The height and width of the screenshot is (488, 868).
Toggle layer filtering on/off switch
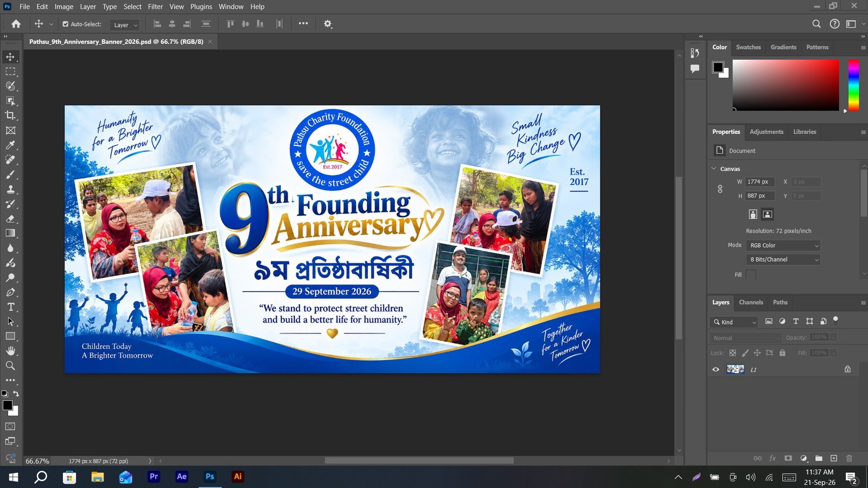pyautogui.click(x=835, y=320)
